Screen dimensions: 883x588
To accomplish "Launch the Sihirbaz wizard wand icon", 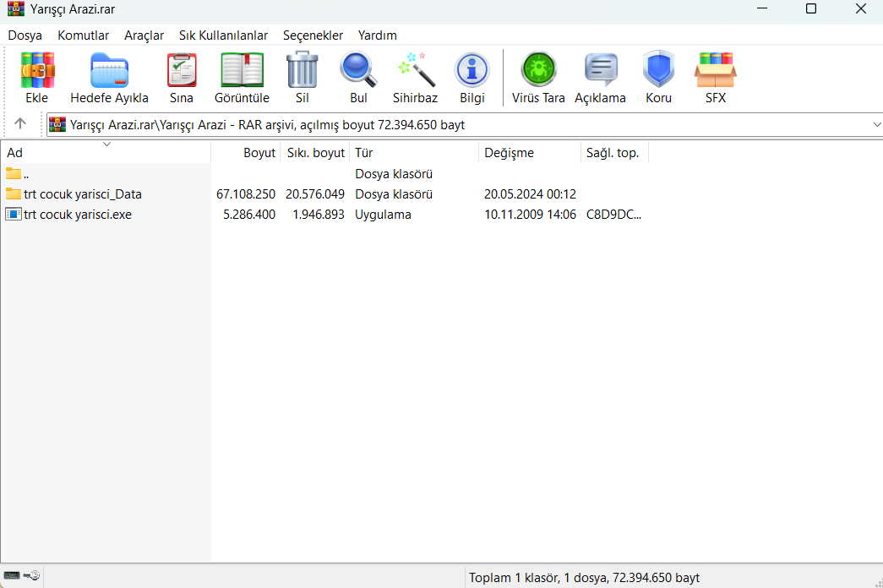I will click(x=416, y=70).
